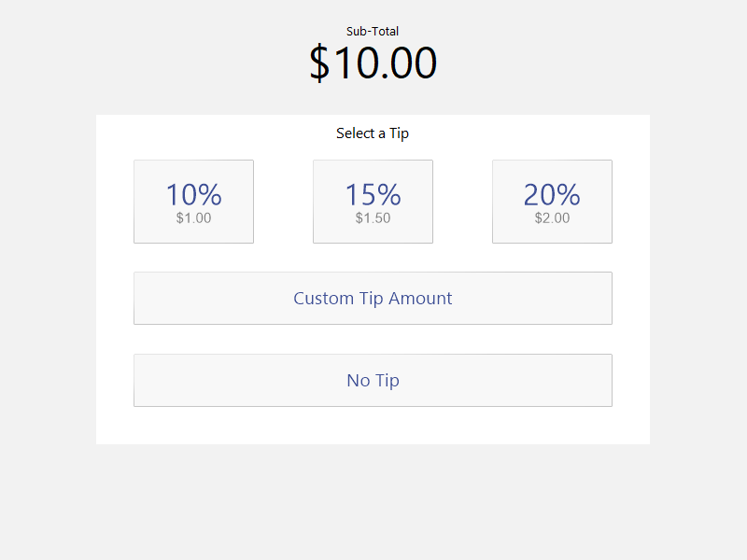Screen dimensions: 747x560
Task: Select the 10% tip button
Action: click(193, 202)
